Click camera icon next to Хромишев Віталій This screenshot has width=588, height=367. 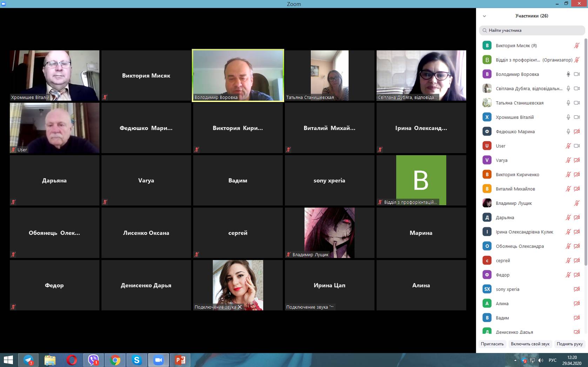[576, 117]
